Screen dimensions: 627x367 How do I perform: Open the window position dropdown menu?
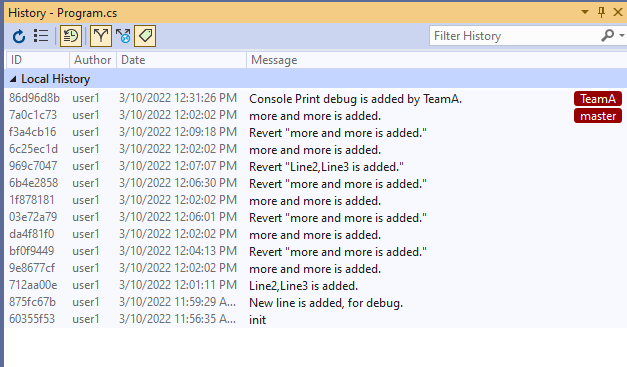tap(585, 12)
